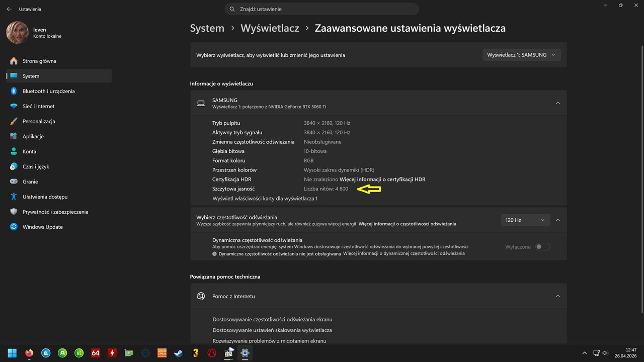Open Media Player Classic 321 taskbar icon
Viewport: 644px width, 362px height.
click(228, 353)
